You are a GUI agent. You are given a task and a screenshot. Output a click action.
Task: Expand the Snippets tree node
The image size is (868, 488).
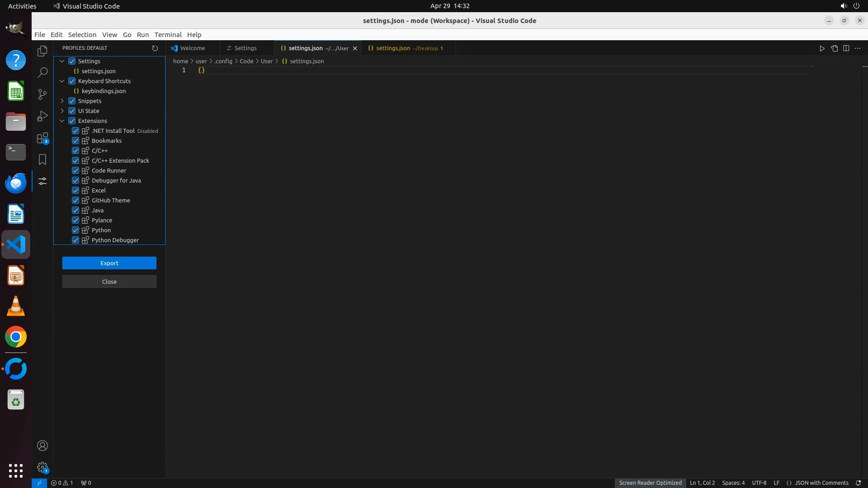pyautogui.click(x=62, y=101)
